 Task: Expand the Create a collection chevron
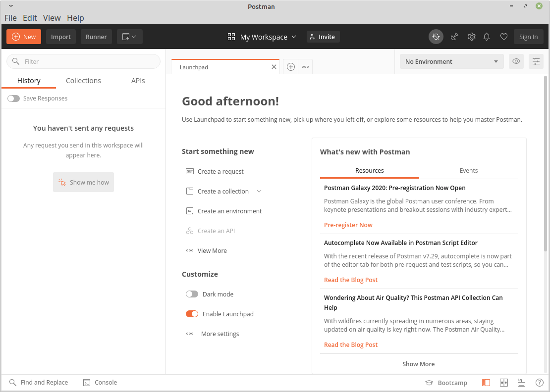(259, 191)
